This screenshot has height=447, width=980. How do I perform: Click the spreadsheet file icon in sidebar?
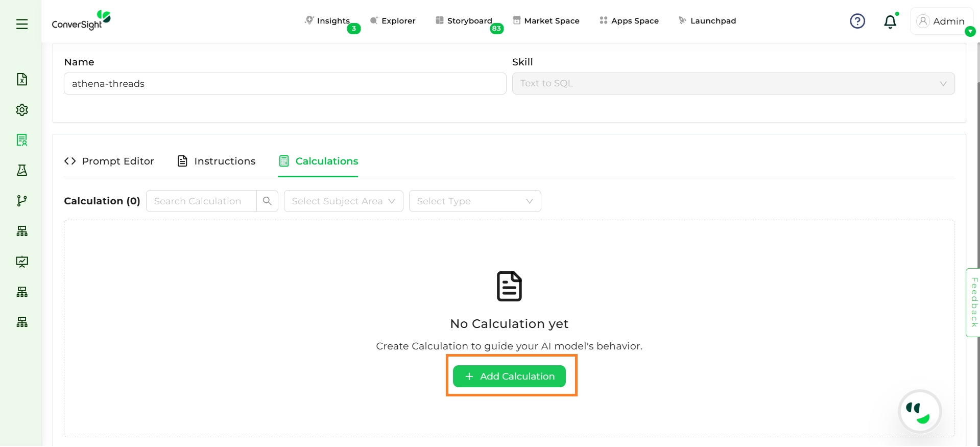pyautogui.click(x=22, y=79)
